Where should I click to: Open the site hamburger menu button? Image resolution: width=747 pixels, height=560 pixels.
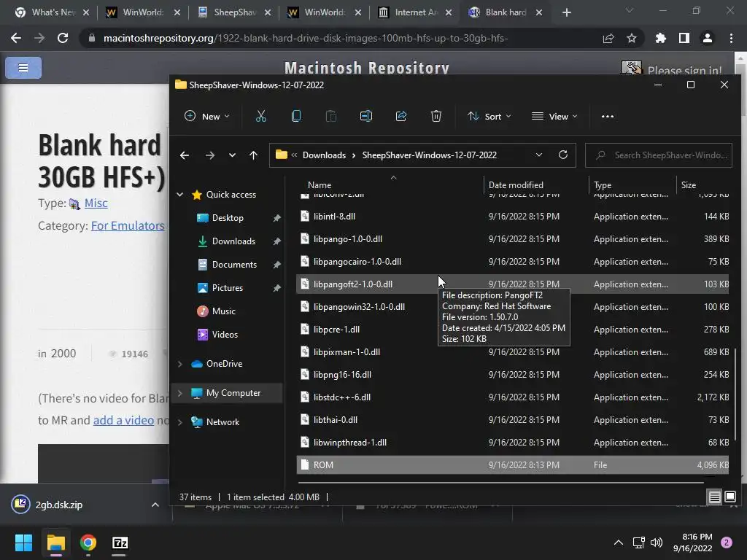(x=23, y=68)
